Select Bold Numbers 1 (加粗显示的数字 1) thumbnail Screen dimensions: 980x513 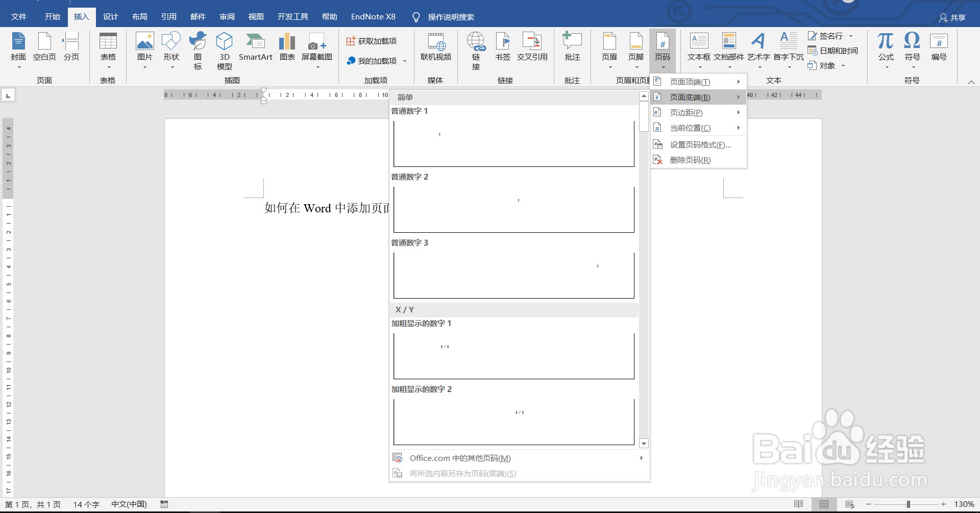(513, 355)
